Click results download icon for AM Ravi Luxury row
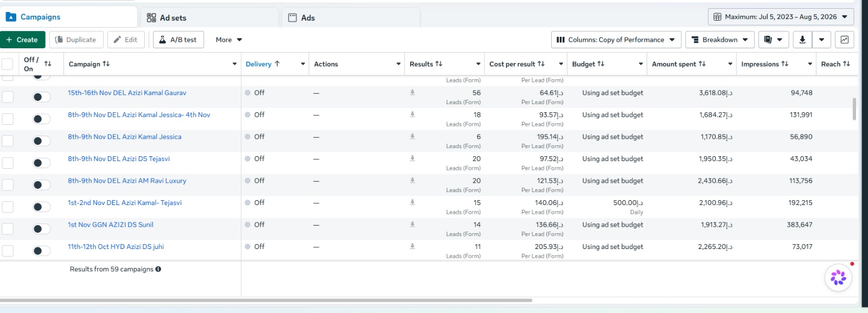 [412, 180]
